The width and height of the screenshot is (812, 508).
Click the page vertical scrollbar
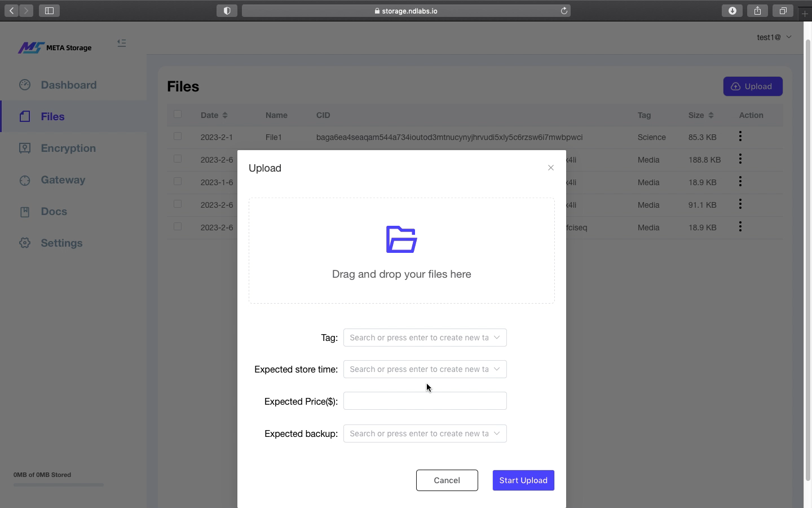coord(807,260)
